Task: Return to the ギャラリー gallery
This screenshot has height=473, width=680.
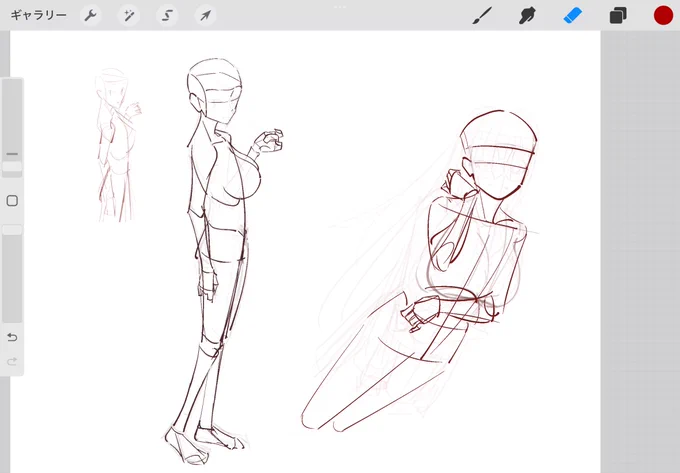Action: pyautogui.click(x=39, y=15)
